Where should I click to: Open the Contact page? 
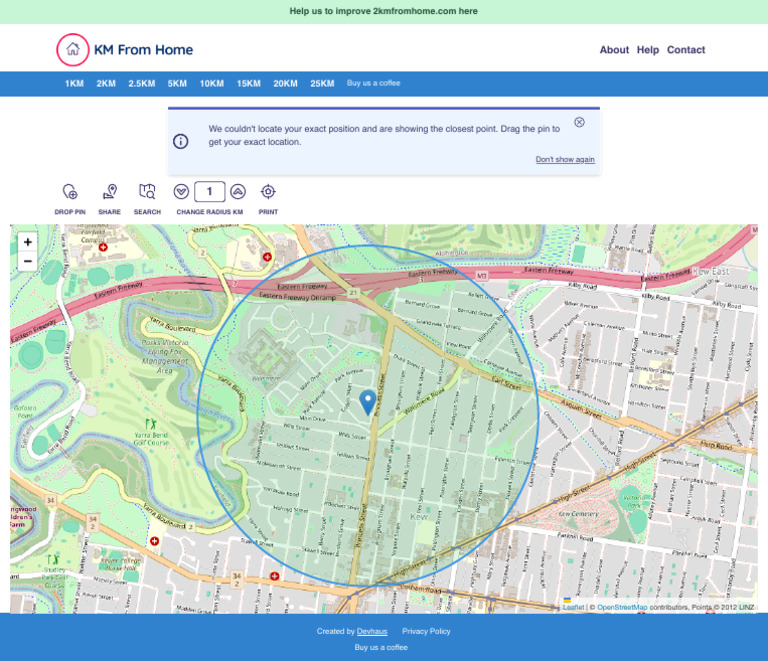[x=686, y=50]
